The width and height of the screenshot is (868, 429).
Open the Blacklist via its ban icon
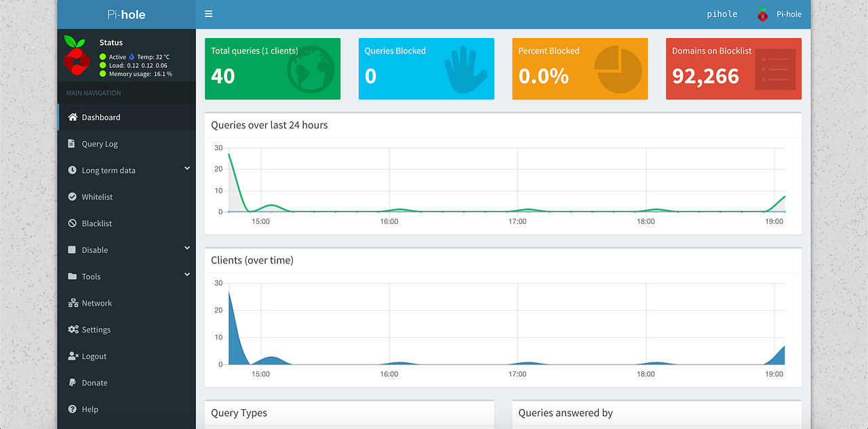point(73,223)
